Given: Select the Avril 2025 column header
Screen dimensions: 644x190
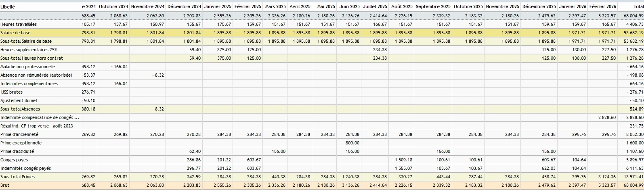Looking at the screenshot, I should click(300, 6).
